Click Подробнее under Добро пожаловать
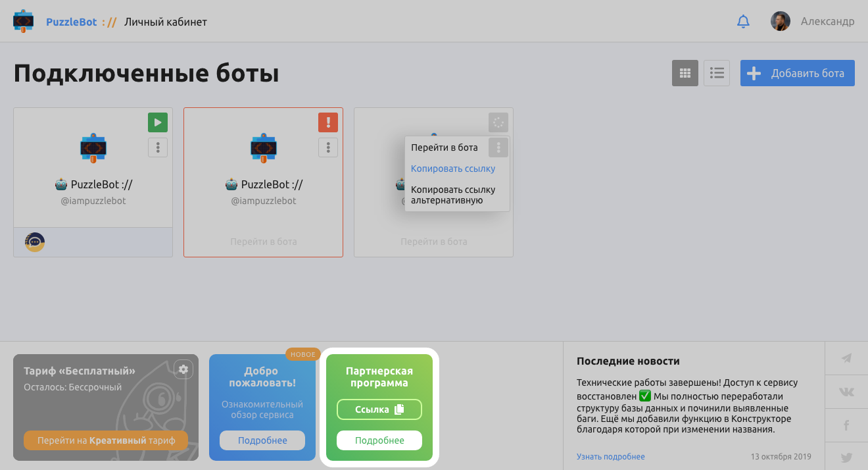The height and width of the screenshot is (470, 868). (262, 440)
